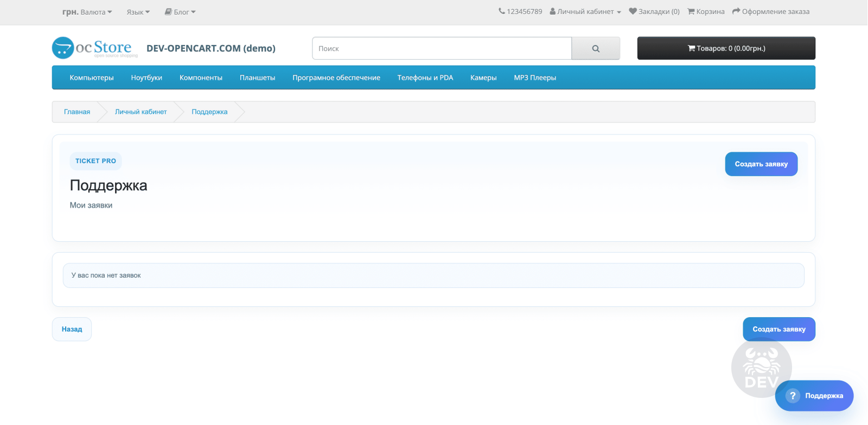
Task: Click Создать заявку in header card
Action: point(761,164)
